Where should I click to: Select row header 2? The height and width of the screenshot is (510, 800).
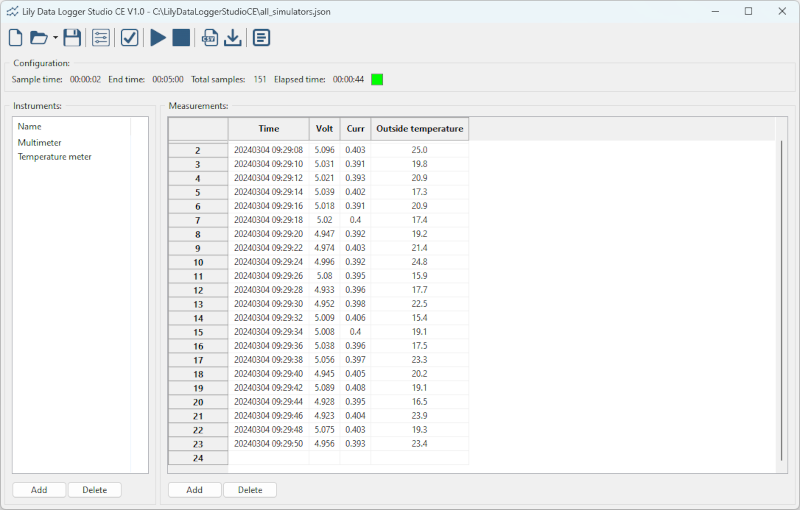(198, 150)
